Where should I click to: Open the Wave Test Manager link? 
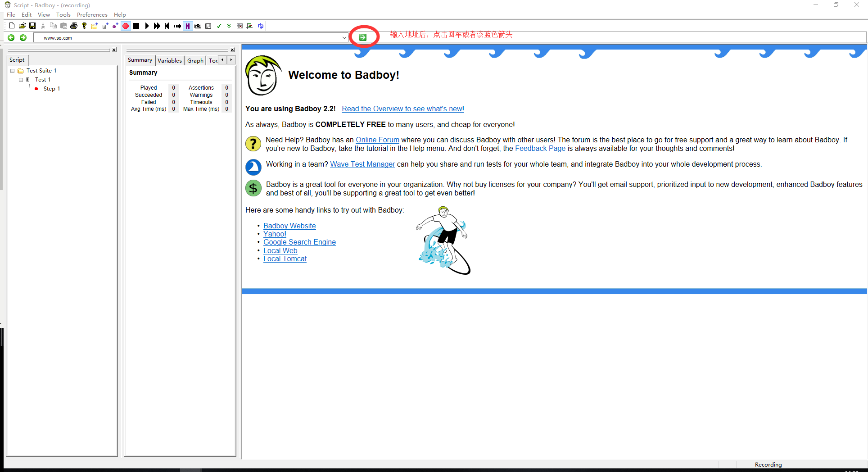tap(362, 164)
